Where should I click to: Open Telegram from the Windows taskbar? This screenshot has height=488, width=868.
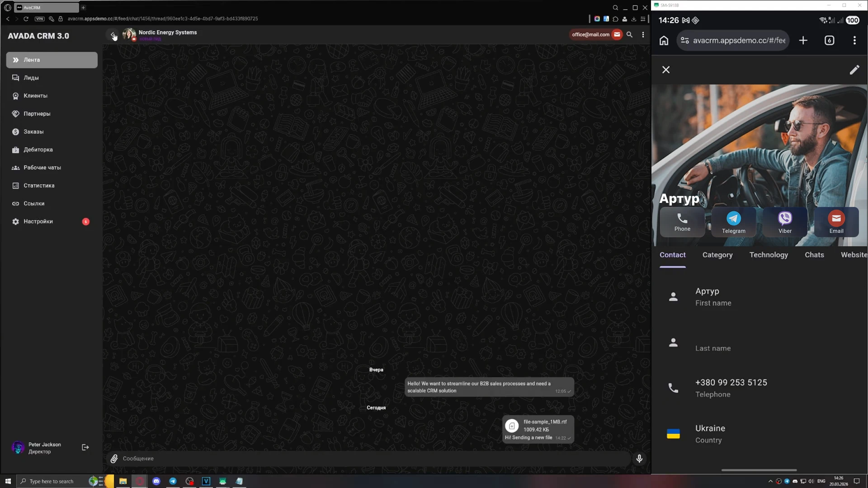coord(173,481)
